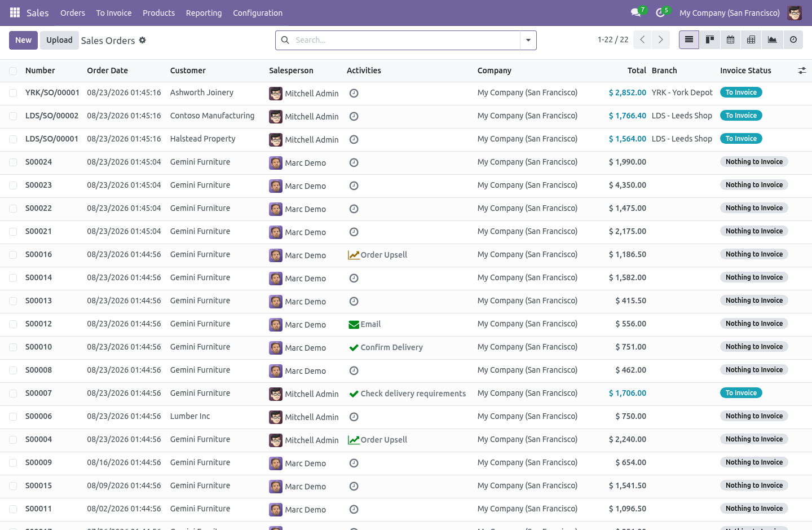812x530 pixels.
Task: Open order S00023 row number
Action: (x=38, y=185)
